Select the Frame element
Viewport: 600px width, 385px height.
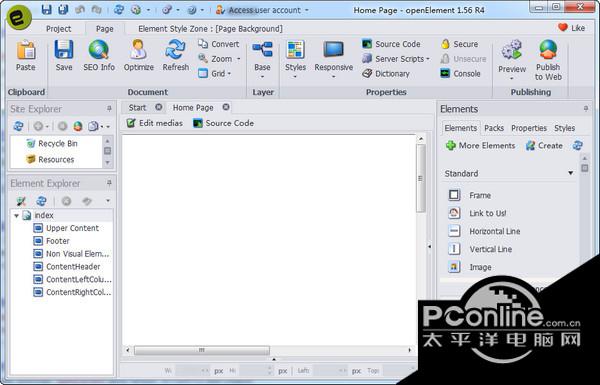470,196
